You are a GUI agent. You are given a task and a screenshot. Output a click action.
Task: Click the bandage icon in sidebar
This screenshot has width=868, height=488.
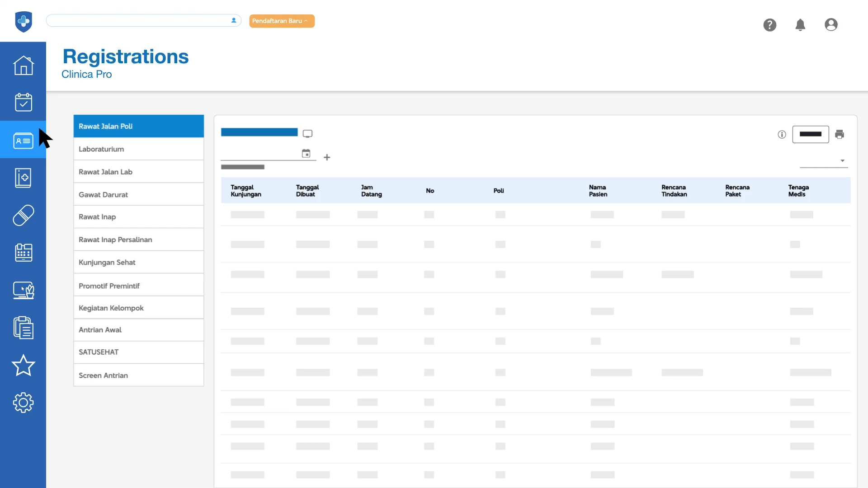pyautogui.click(x=23, y=215)
